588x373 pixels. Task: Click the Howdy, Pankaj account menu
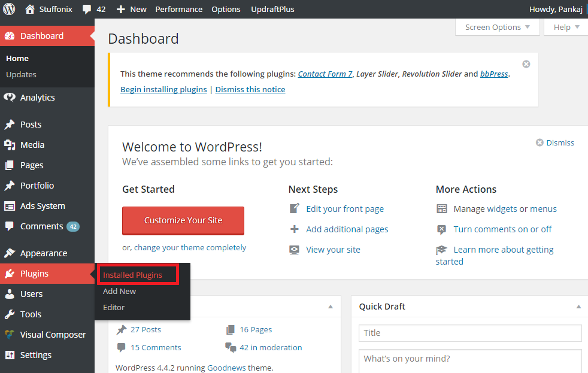coord(556,10)
